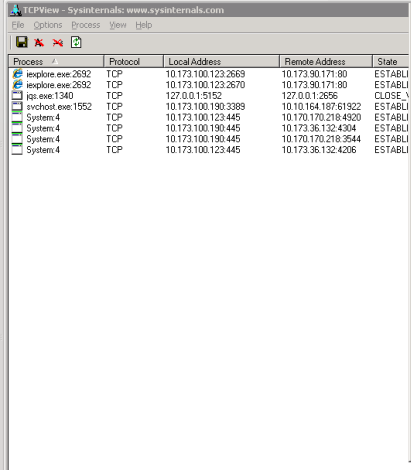Click TCP protocol cell in svchost.exe row
Viewport: 411px width, 470px height.
pos(114,106)
